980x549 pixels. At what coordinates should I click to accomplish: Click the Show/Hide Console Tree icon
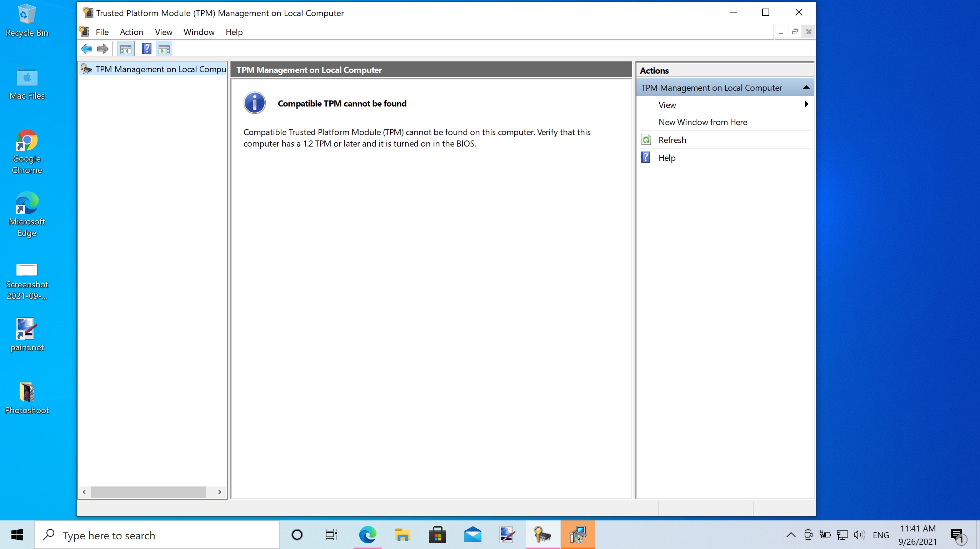[x=126, y=49]
